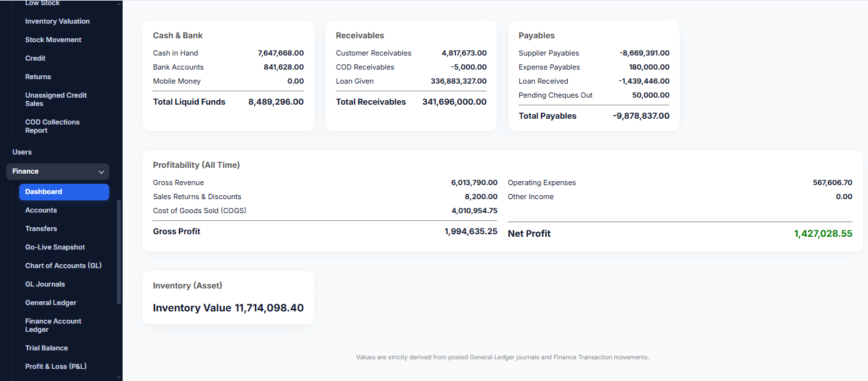Screen dimensions: 868x381
Task: Click Total Payables -9,878,837.00
Action: pos(641,116)
